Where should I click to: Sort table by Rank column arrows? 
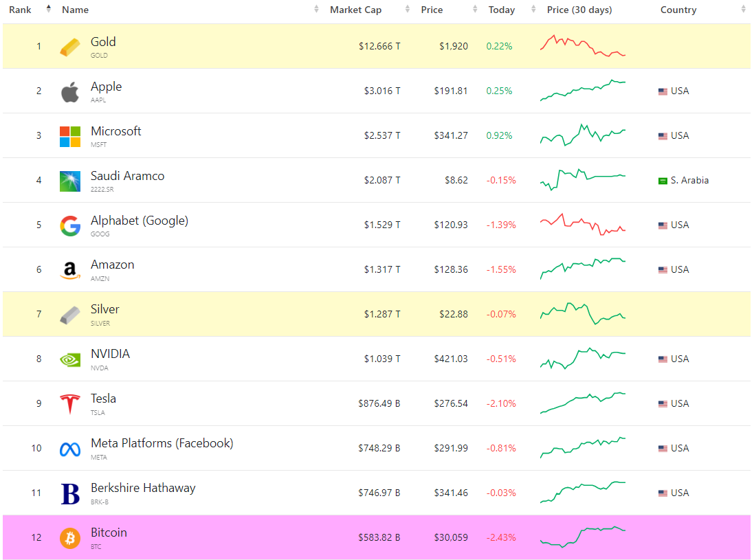(48, 10)
